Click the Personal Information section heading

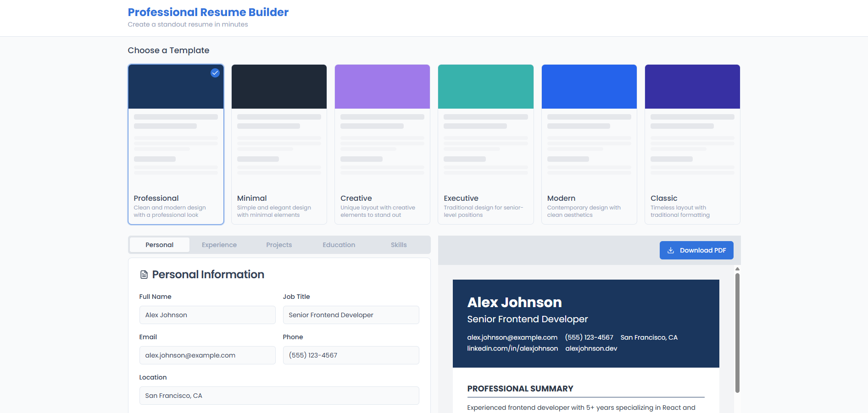click(x=208, y=275)
